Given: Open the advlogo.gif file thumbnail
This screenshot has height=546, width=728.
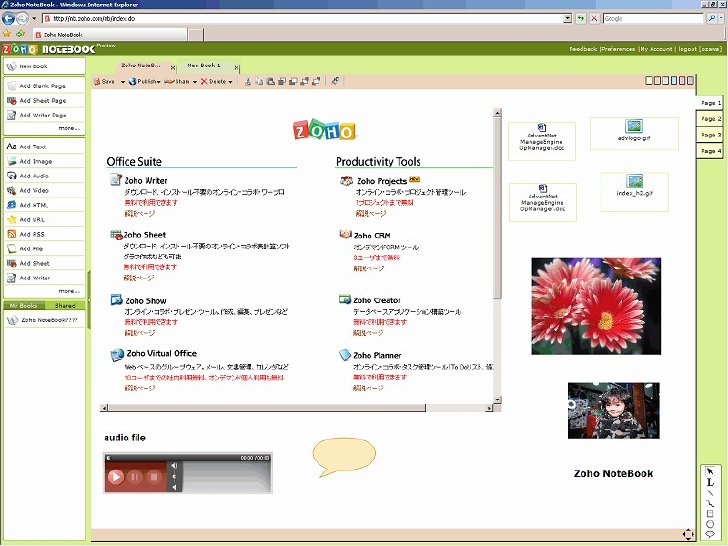Looking at the screenshot, I should (634, 133).
